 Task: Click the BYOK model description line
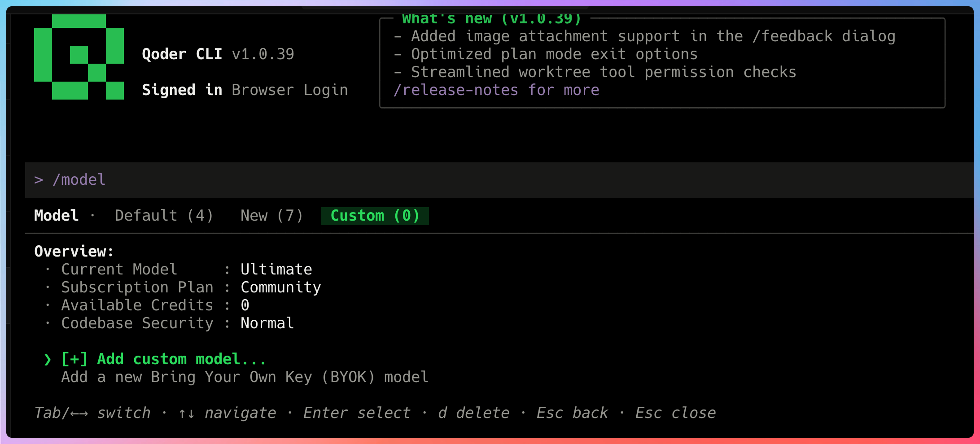(245, 377)
